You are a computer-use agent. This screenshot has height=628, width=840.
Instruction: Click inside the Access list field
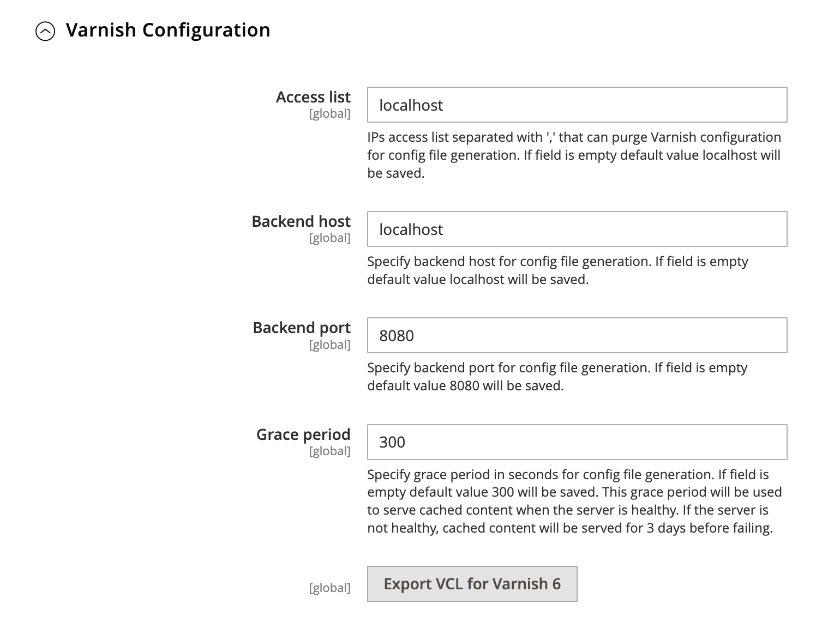coord(577,105)
